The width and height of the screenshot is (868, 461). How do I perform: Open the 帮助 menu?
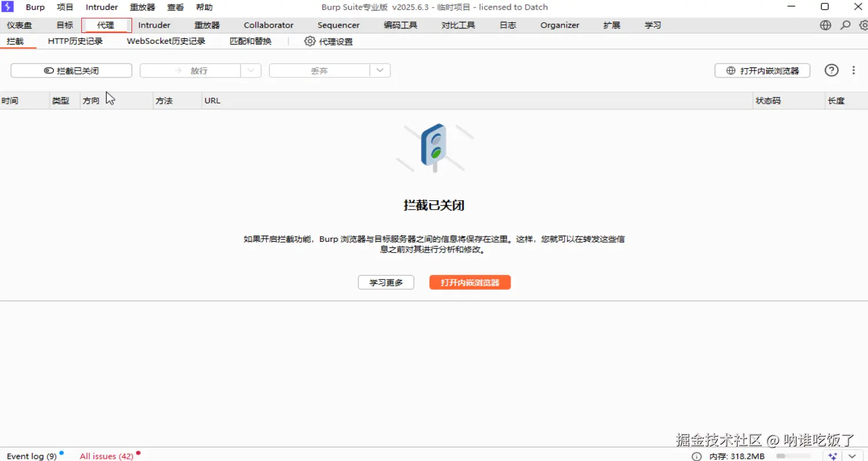(x=204, y=8)
